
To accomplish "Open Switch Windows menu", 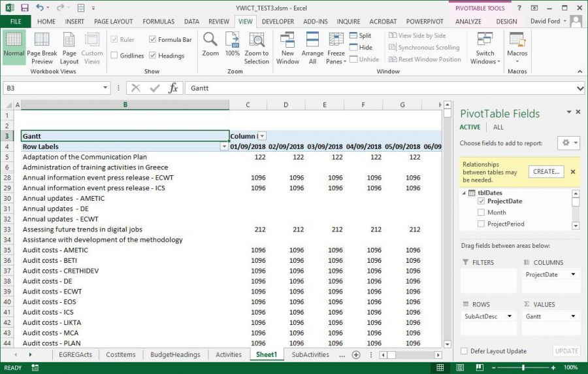I will (485, 48).
